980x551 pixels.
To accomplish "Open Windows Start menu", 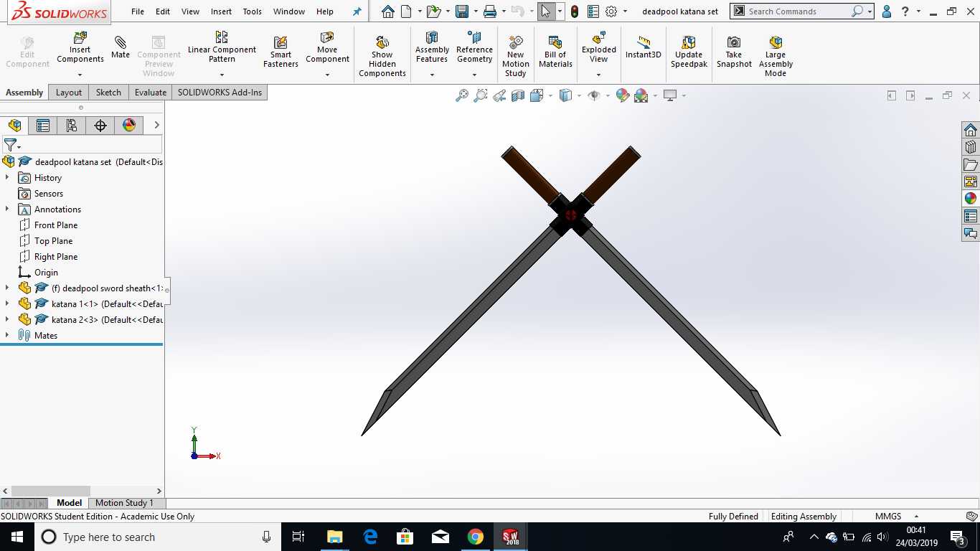I will 17,537.
